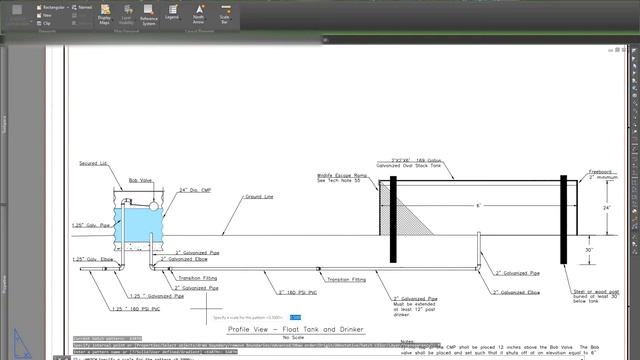The width and height of the screenshot is (640, 360).
Task: Click the UCS icon in lower-left corner
Action: click(x=21, y=344)
